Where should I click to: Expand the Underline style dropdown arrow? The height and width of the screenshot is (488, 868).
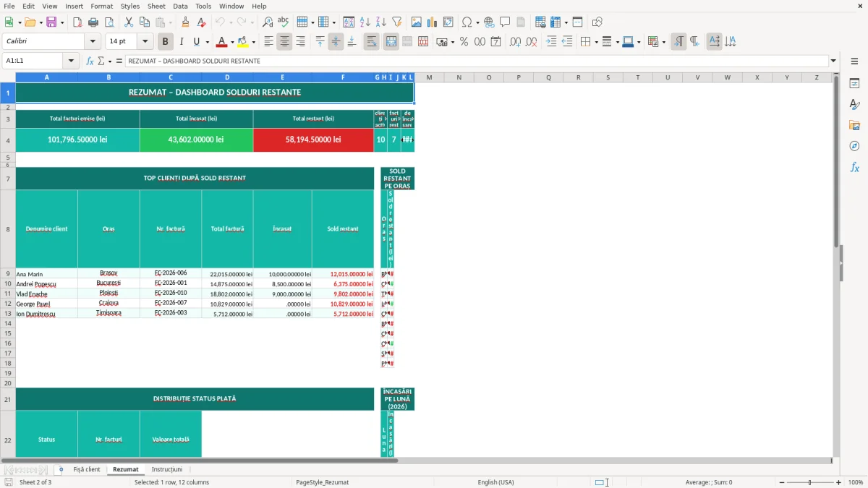click(x=207, y=42)
